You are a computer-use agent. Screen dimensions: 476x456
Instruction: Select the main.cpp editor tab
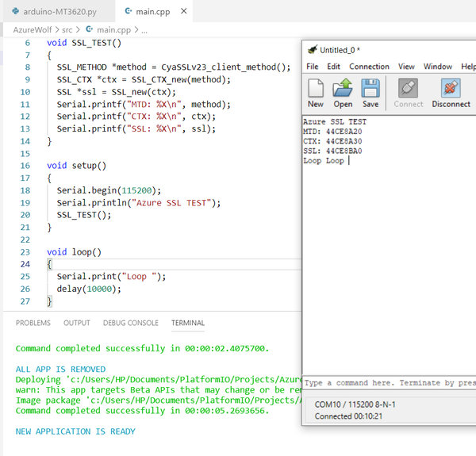[152, 12]
